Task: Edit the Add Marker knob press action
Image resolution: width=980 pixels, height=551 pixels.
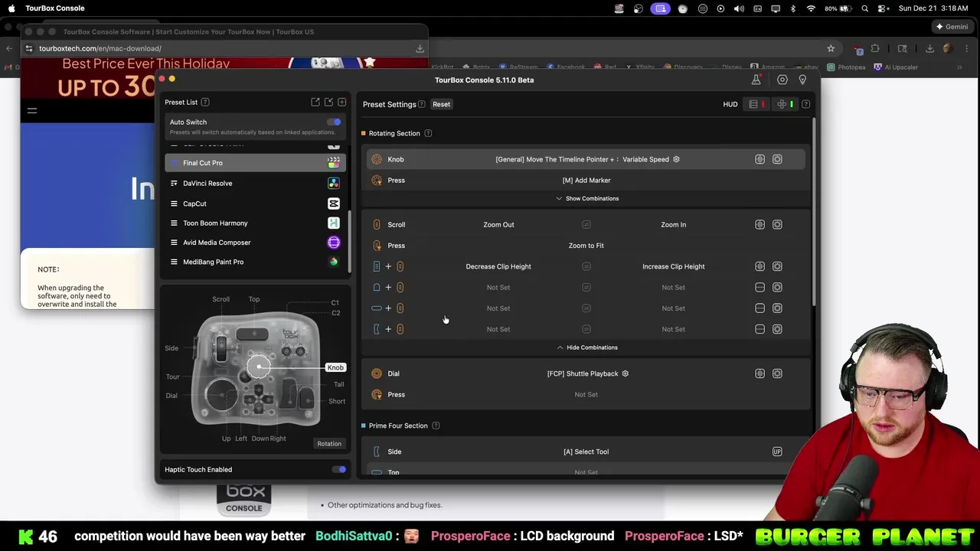Action: [586, 181]
